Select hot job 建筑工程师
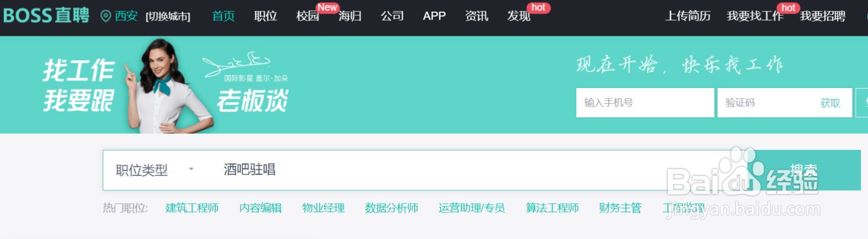The height and width of the screenshot is (239, 868). pos(192,208)
